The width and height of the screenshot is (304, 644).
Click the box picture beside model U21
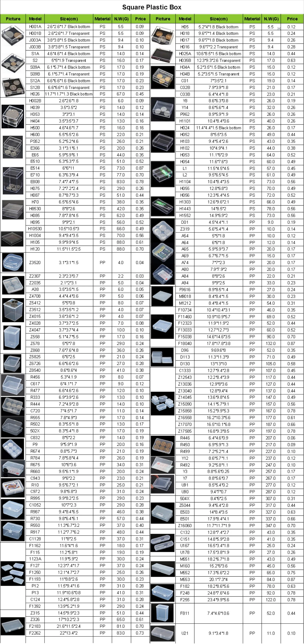coord(162,633)
